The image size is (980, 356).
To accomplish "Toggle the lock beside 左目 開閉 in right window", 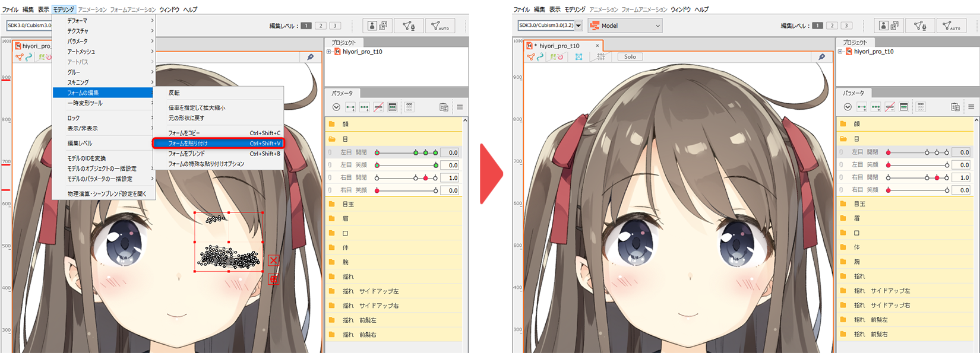I will pos(842,152).
